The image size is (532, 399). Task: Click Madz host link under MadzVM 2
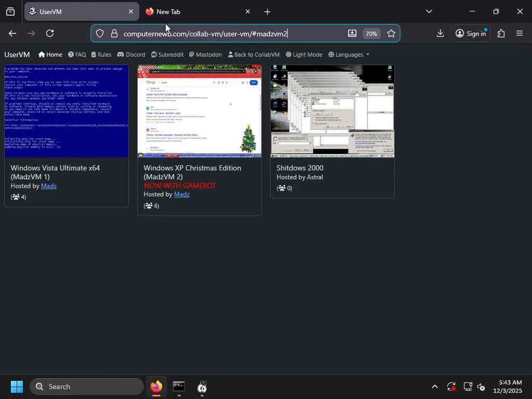click(x=181, y=194)
